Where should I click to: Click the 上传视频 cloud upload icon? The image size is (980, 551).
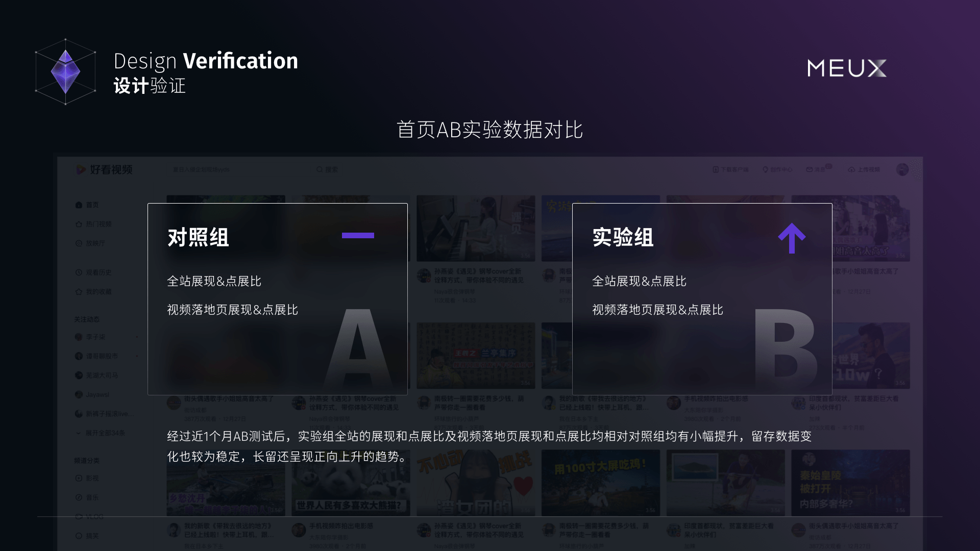851,169
